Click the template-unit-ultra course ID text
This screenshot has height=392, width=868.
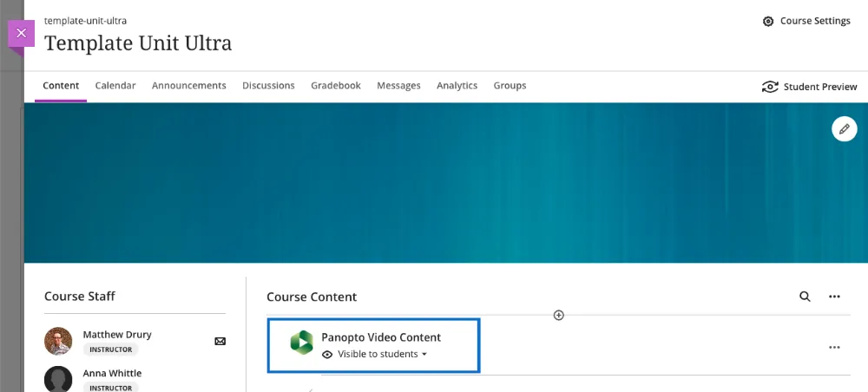coord(85,21)
